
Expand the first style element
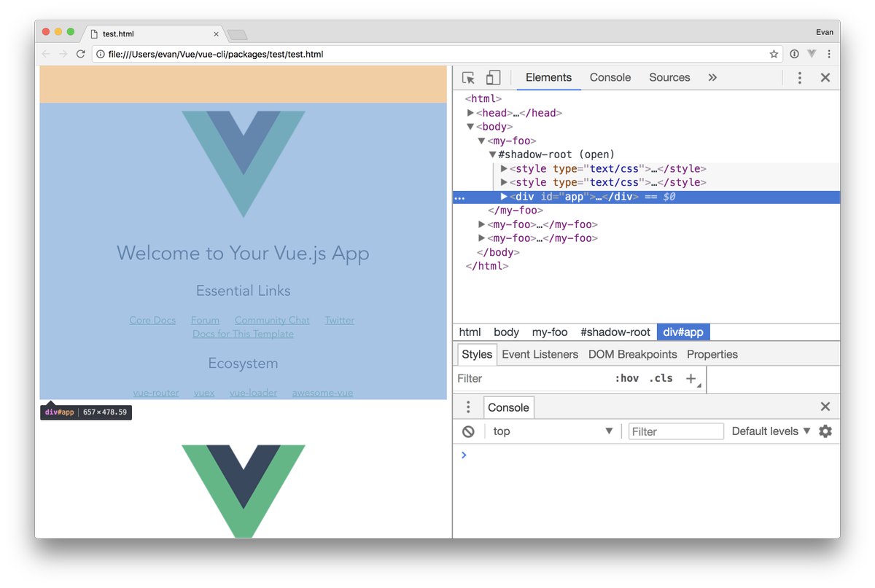[504, 168]
